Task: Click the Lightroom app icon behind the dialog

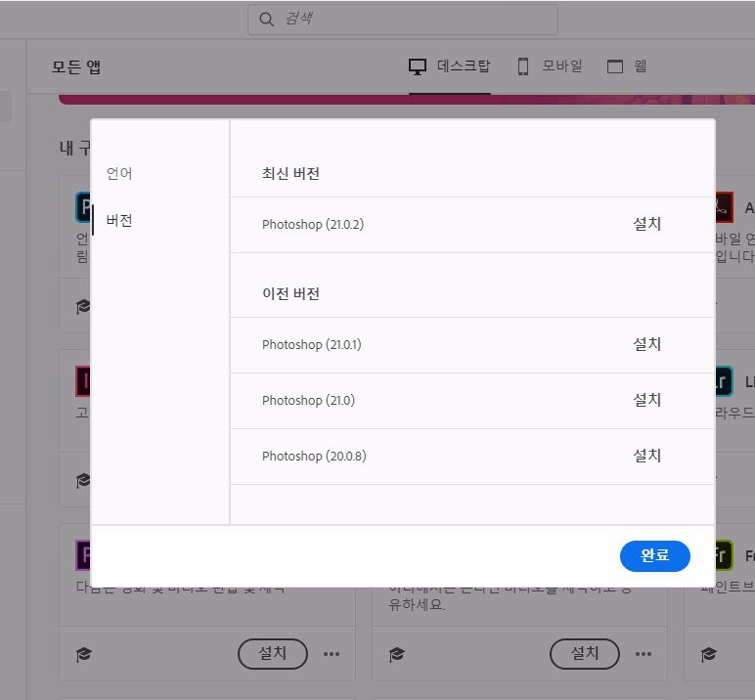Action: 724,380
